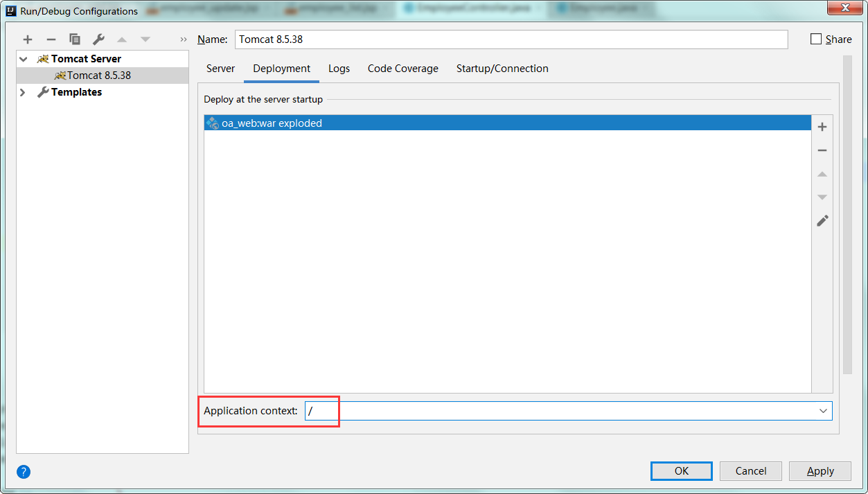Select oa_web:war exploded artifact row

508,123
